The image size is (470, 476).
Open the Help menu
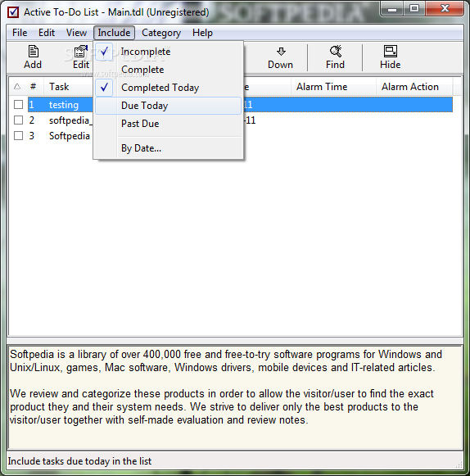click(202, 33)
